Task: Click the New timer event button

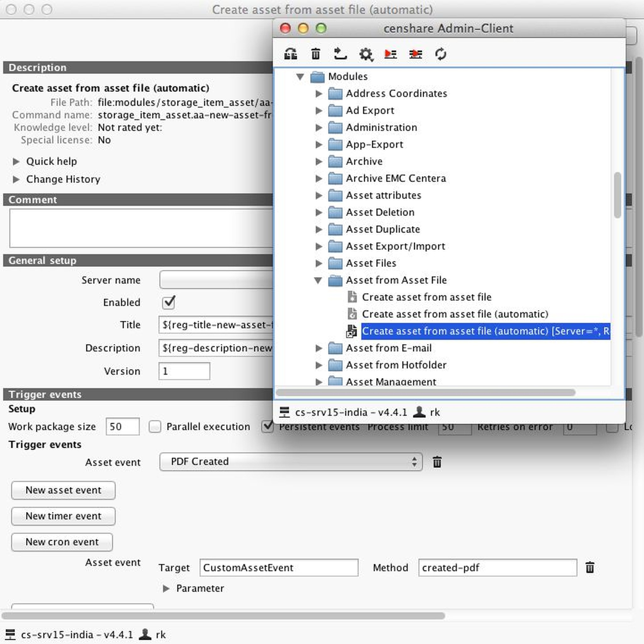Action: coord(63,516)
